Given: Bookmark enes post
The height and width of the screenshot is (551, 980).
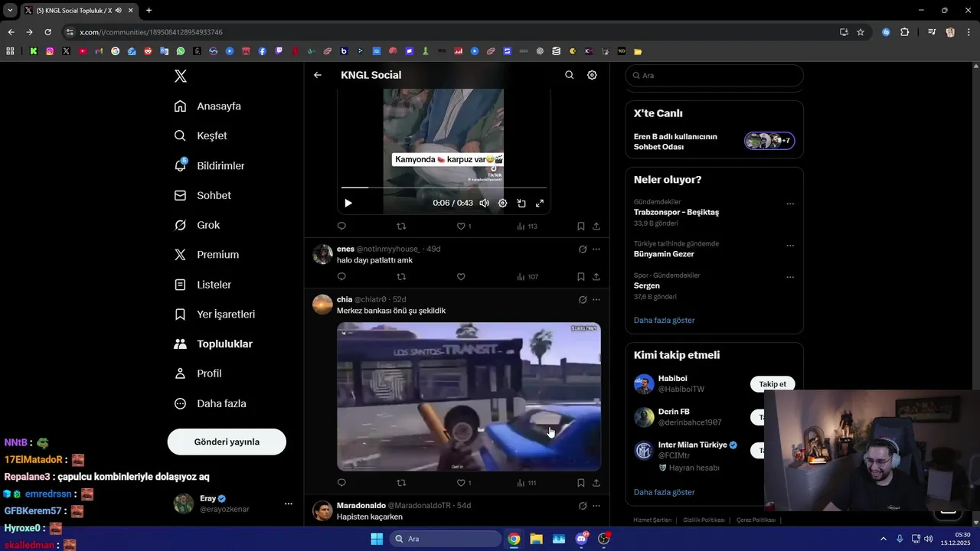Looking at the screenshot, I should [x=580, y=276].
